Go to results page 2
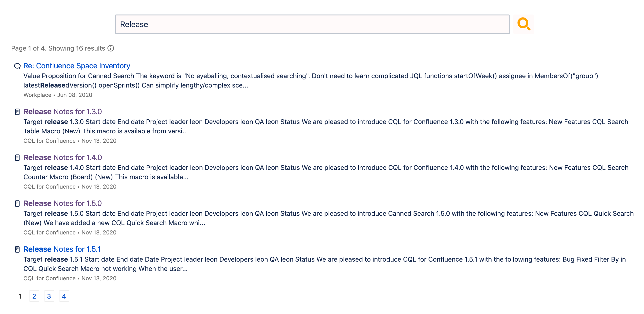Screen dimensions: 644x314 (x=34, y=296)
